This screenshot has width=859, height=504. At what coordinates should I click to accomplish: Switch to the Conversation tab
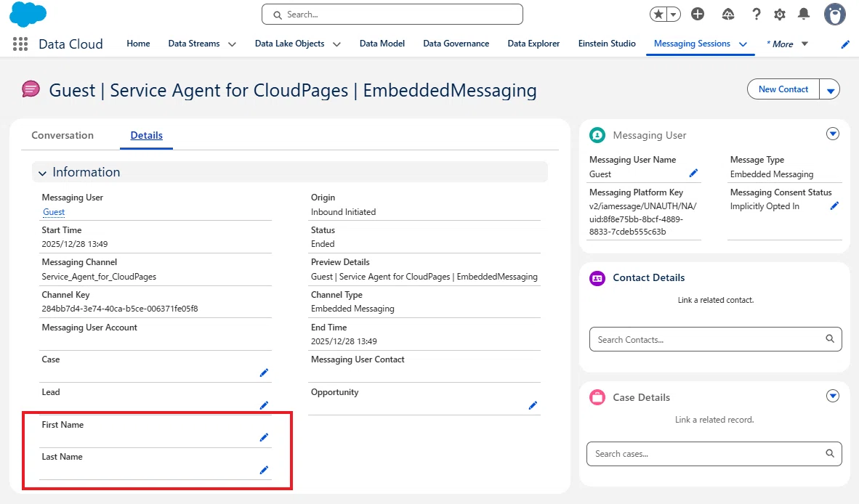(x=62, y=135)
